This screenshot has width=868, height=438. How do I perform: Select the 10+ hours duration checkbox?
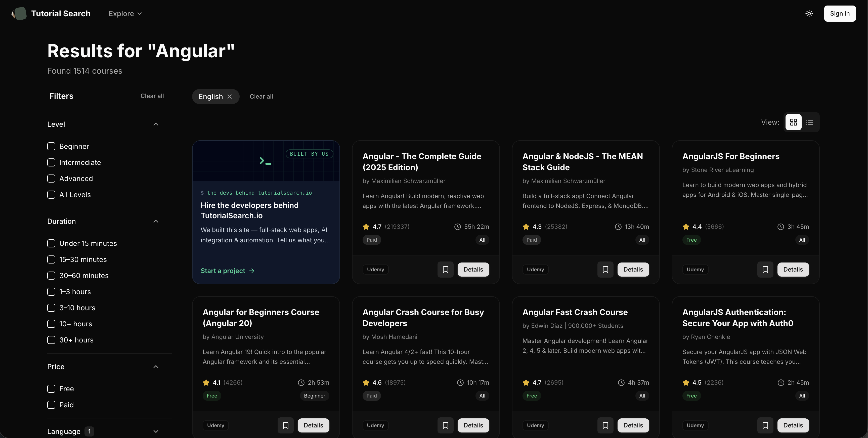(51, 324)
